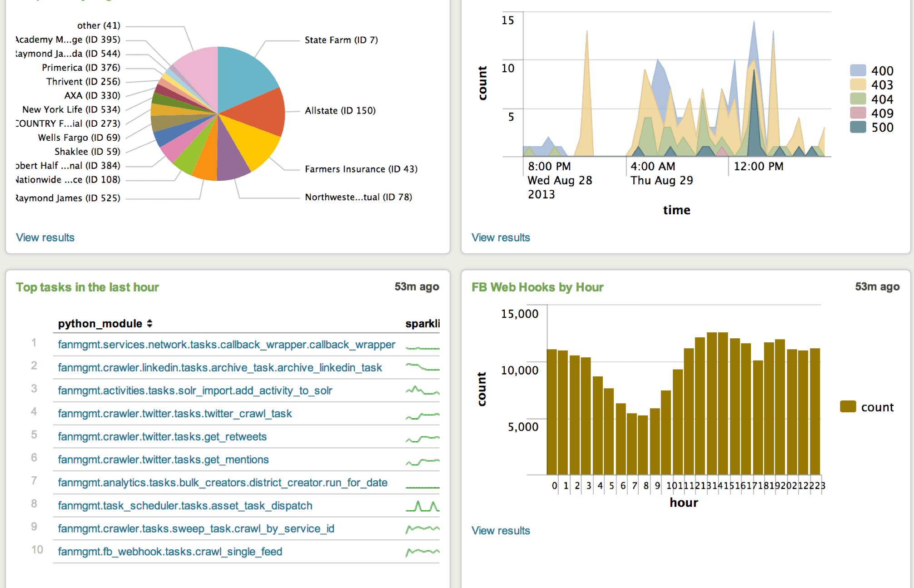Open View results under FB Web Hooks chart

coord(501,530)
